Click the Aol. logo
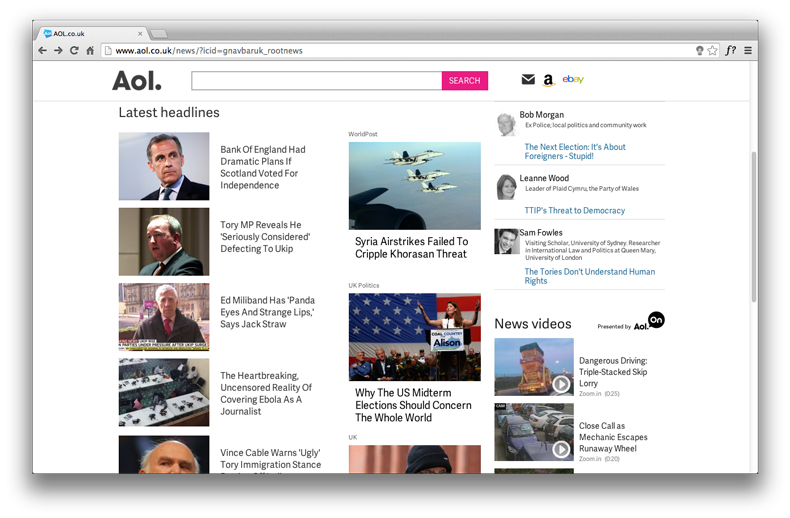This screenshot has width=790, height=518. pyautogui.click(x=136, y=80)
